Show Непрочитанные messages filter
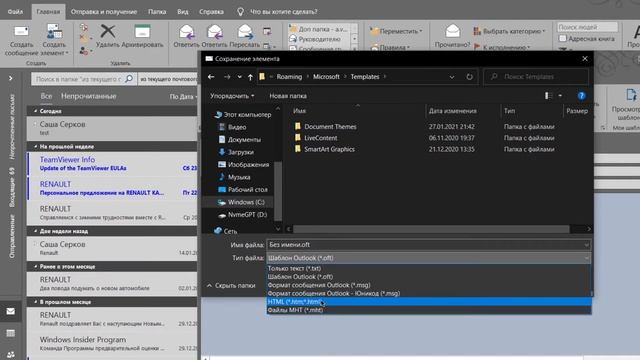This screenshot has height=360, width=640. (x=89, y=96)
